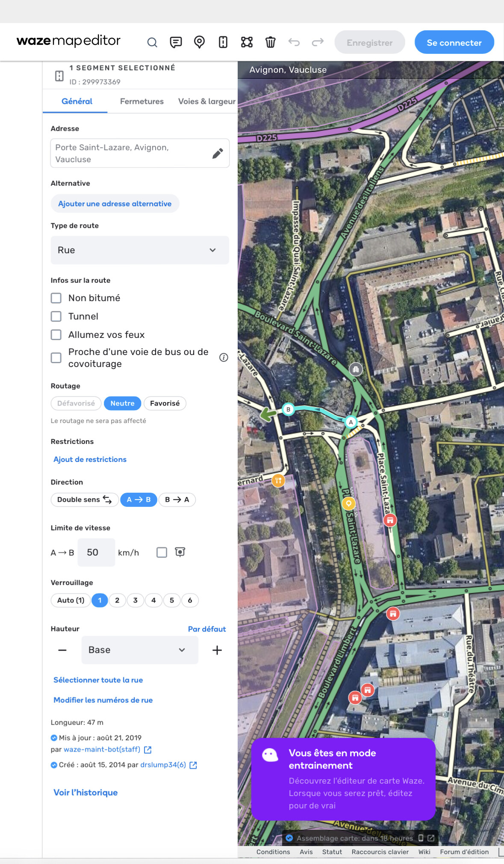The height and width of the screenshot is (864, 504).
Task: Click the speed limit input field
Action: click(x=96, y=553)
